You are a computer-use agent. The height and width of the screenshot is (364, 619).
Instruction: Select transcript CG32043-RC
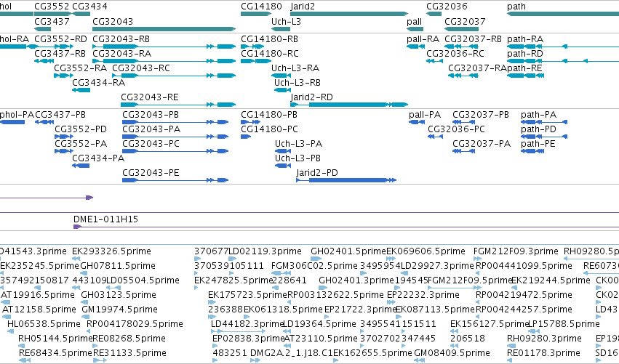point(141,68)
